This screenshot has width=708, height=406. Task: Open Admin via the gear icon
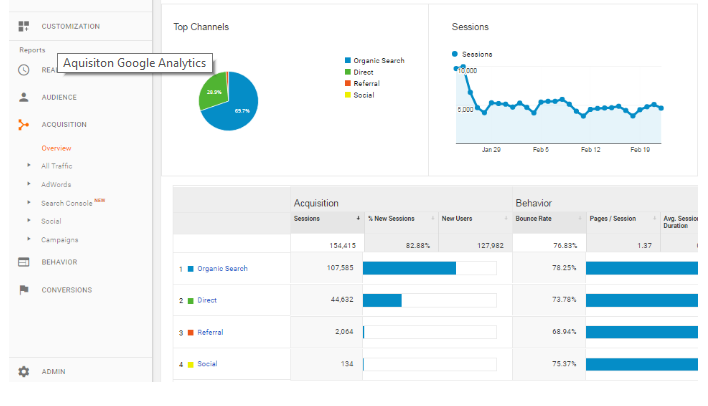pos(24,372)
